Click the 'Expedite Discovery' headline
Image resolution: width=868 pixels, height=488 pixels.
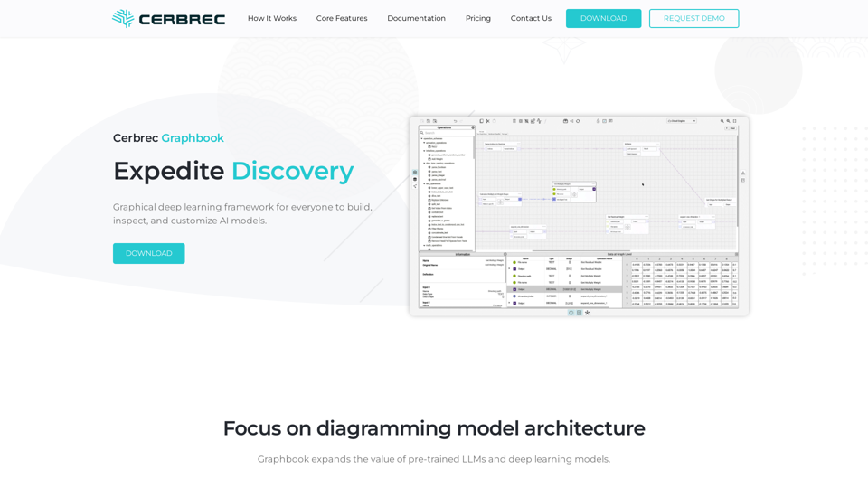click(233, 171)
